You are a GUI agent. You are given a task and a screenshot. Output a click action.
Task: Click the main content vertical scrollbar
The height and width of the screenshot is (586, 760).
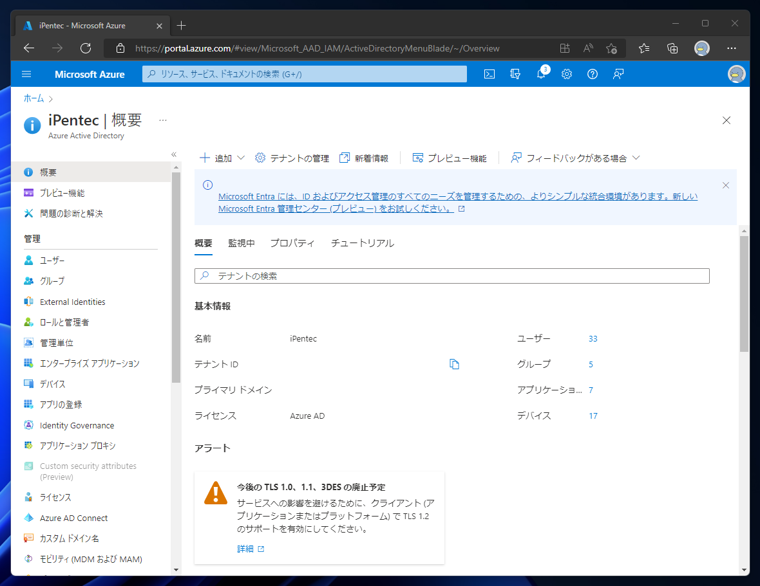point(744,293)
